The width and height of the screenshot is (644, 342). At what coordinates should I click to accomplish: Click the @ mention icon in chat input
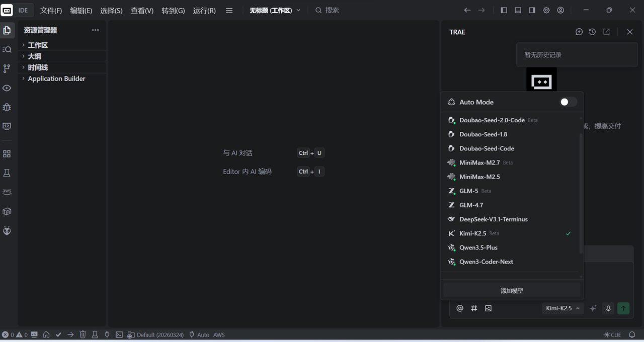click(460, 308)
